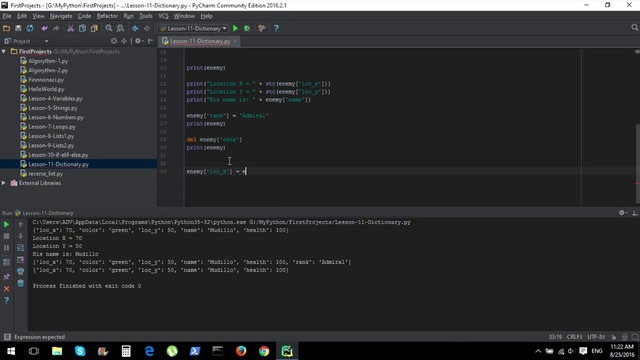
Task: Open the Navigate menu
Action: [61, 16]
